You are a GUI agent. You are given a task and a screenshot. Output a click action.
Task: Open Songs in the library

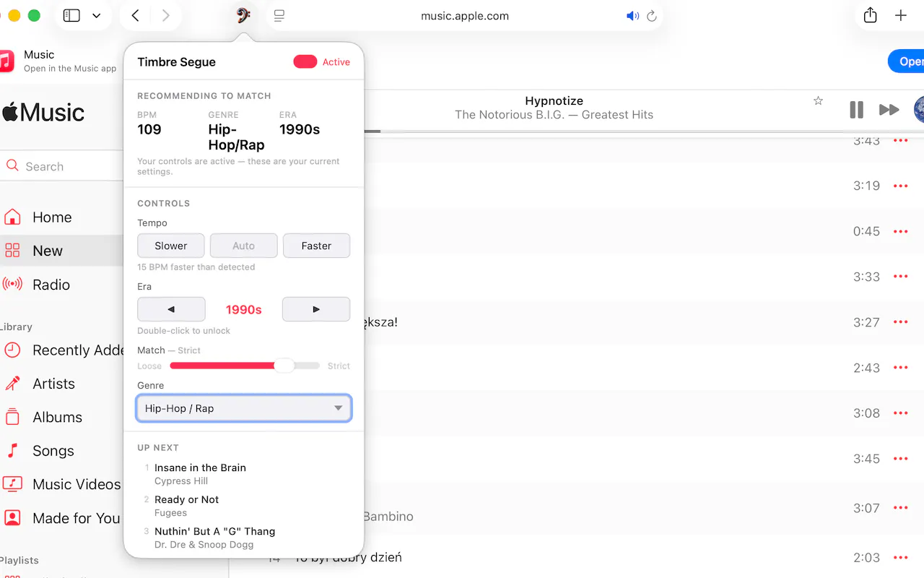point(53,451)
